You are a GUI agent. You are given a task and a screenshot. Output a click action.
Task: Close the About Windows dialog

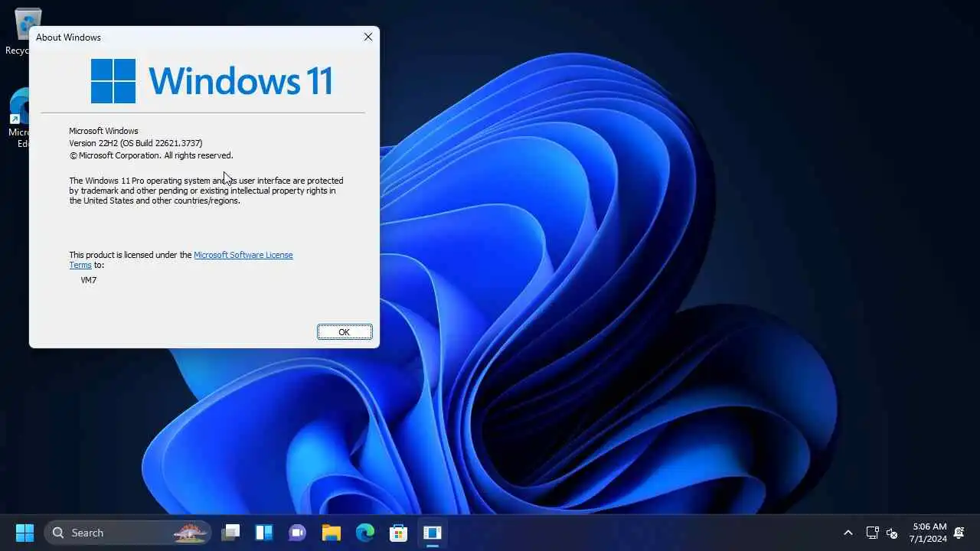point(368,37)
